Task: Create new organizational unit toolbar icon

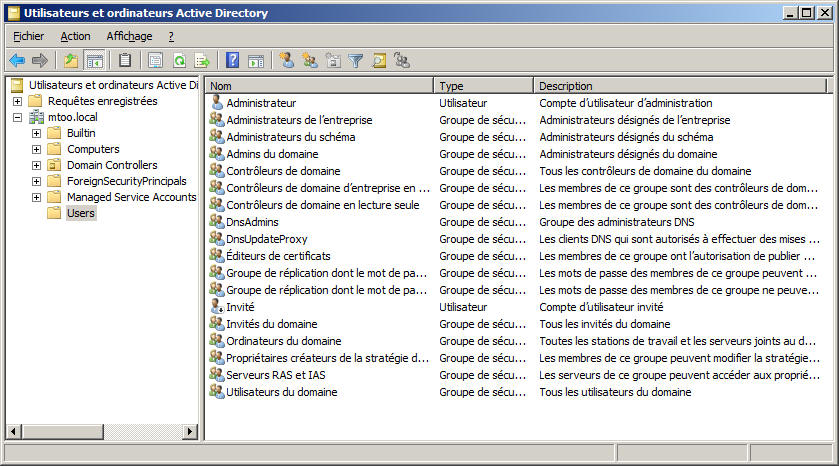Action: click(x=333, y=60)
